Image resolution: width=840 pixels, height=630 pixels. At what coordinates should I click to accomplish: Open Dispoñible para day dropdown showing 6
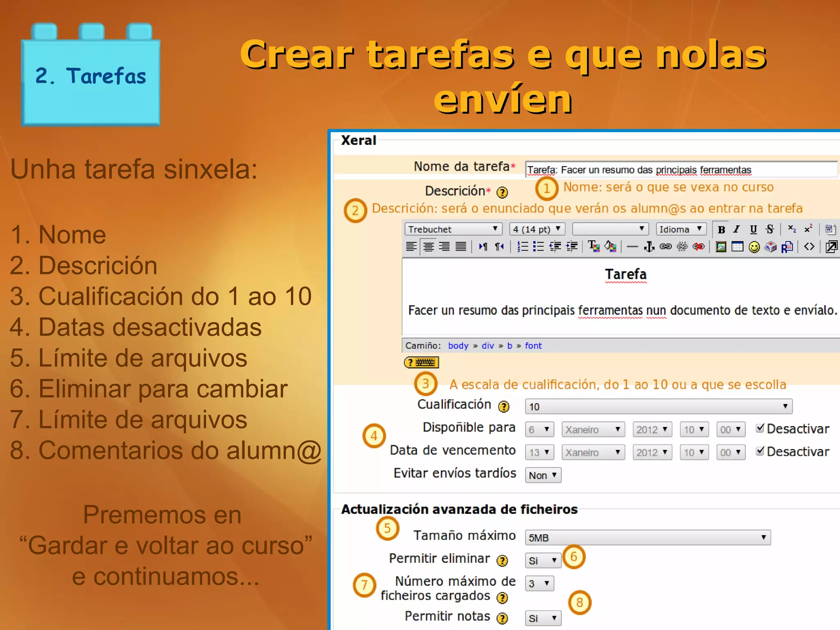point(539,429)
